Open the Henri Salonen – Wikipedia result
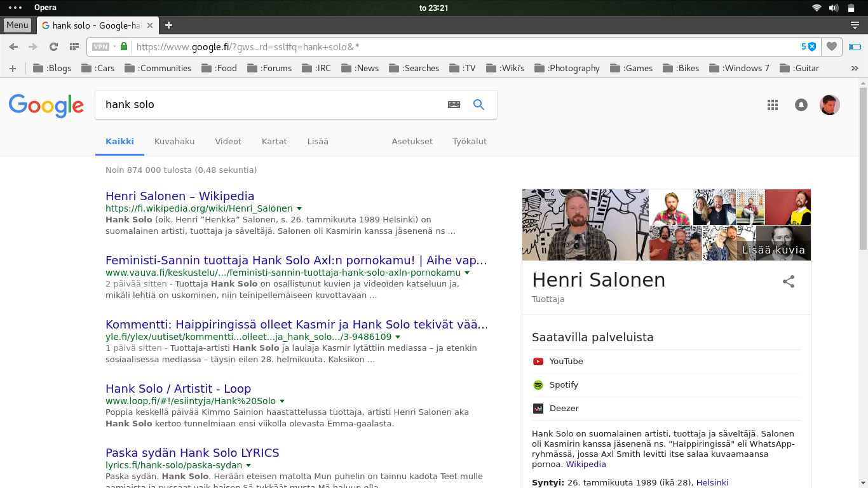 point(180,196)
